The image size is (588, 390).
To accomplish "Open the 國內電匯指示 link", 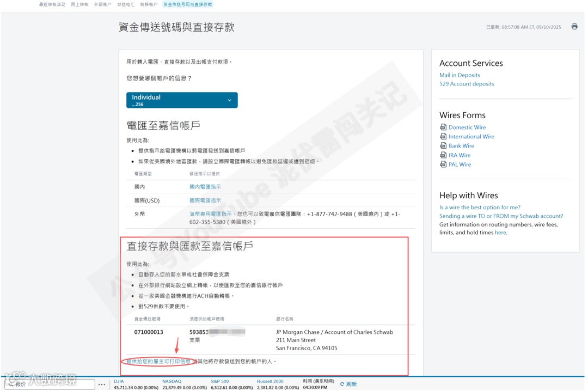I will tap(205, 187).
